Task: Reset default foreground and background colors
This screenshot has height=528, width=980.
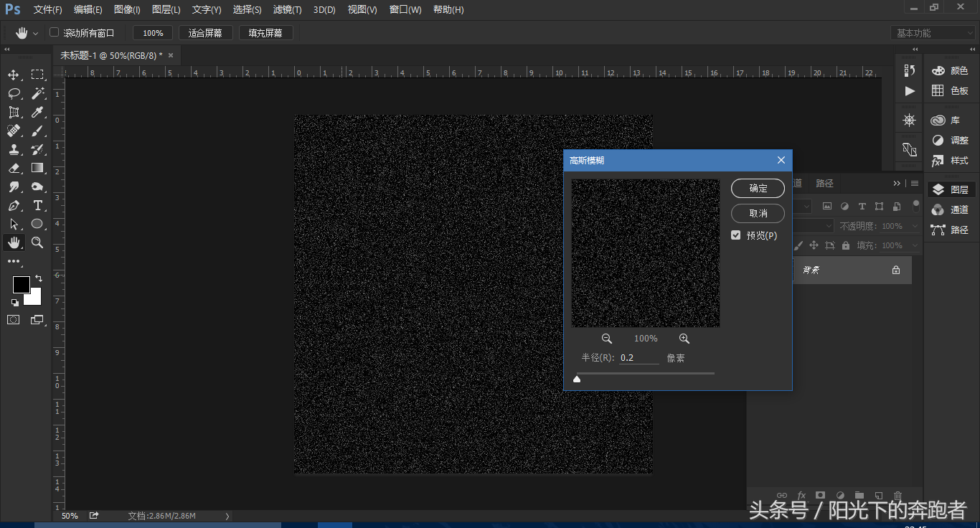Action: 15,302
